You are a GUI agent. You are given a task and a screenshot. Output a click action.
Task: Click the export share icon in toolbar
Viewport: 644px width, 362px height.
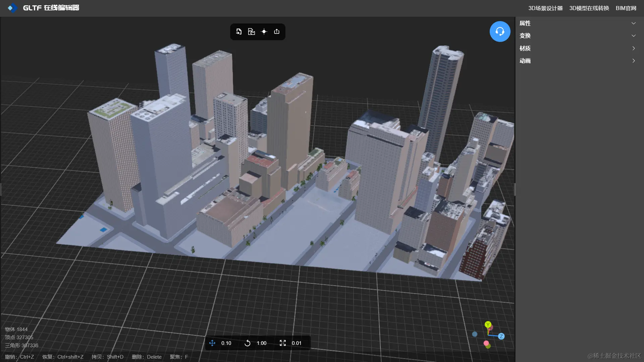[x=277, y=32]
